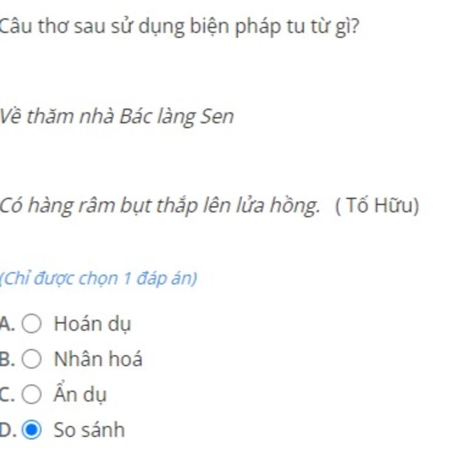Click the letter D option marker
The width and height of the screenshot is (464, 476).
(x=7, y=430)
